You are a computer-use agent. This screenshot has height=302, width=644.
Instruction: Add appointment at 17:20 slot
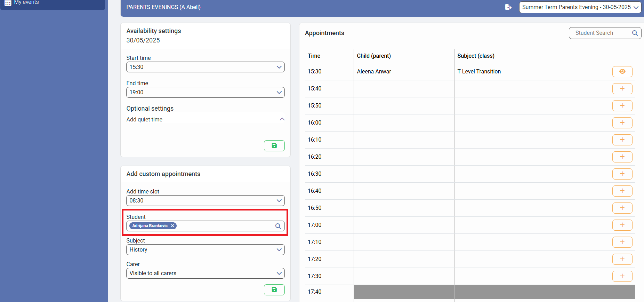[x=622, y=259]
